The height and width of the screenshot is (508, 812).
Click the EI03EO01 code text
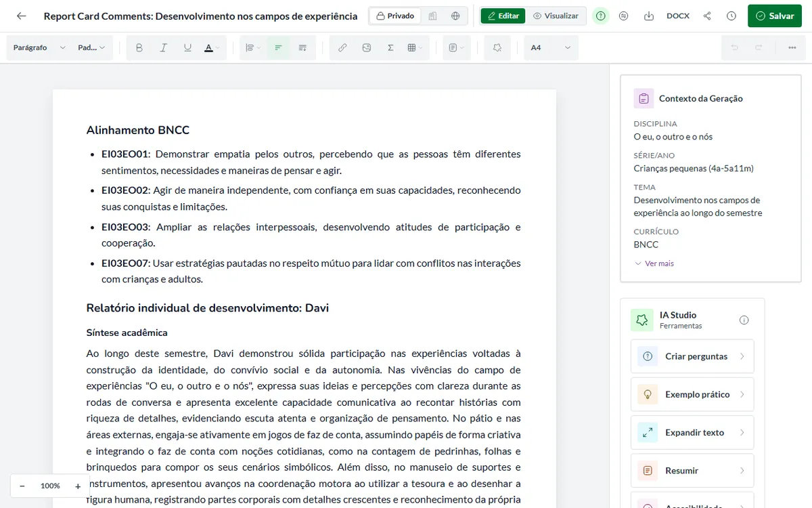click(125, 154)
